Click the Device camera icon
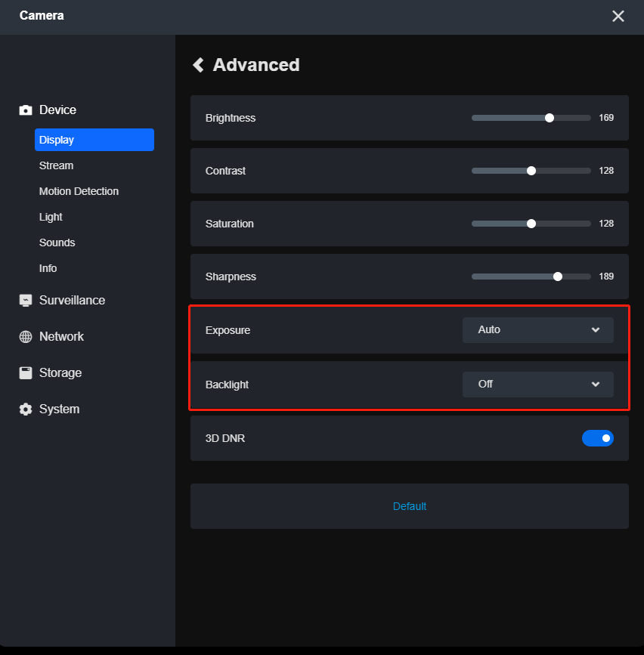 (26, 110)
